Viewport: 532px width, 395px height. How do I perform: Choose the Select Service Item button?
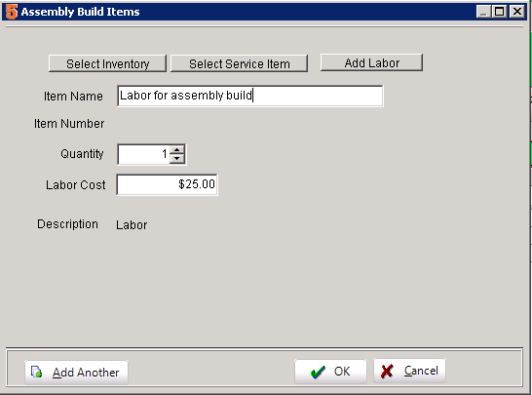[x=239, y=63]
